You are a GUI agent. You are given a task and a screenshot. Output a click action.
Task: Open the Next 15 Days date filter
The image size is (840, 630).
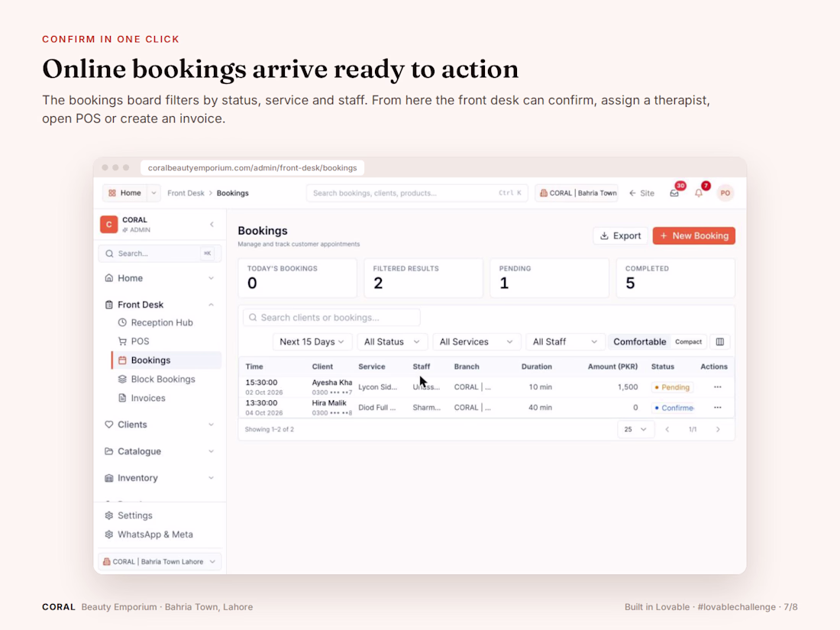pyautogui.click(x=312, y=342)
